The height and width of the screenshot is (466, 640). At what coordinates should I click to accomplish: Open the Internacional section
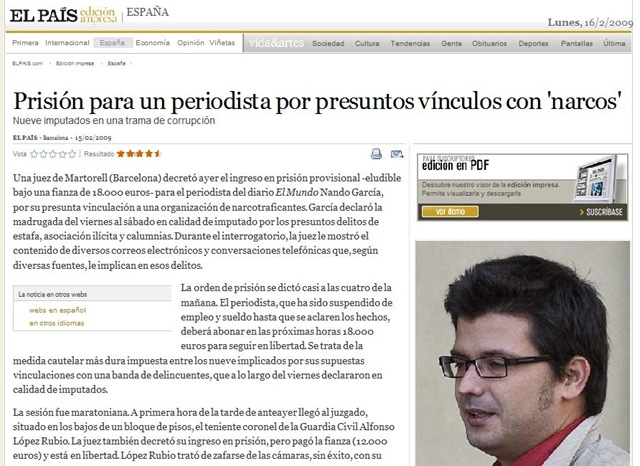coord(67,43)
